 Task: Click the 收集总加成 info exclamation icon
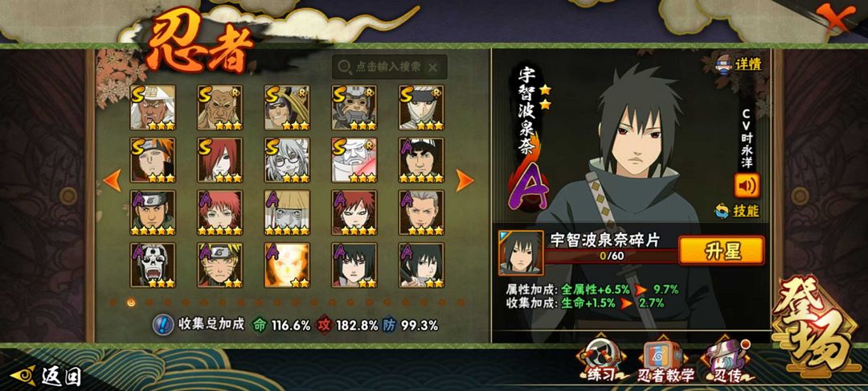coord(162,324)
